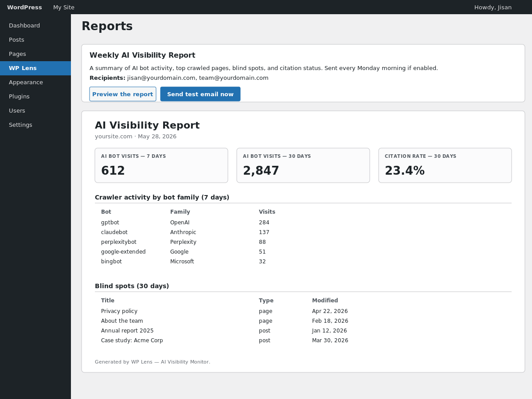Click Anthropic family cell
The height and width of the screenshot is (399, 532).
183,232
